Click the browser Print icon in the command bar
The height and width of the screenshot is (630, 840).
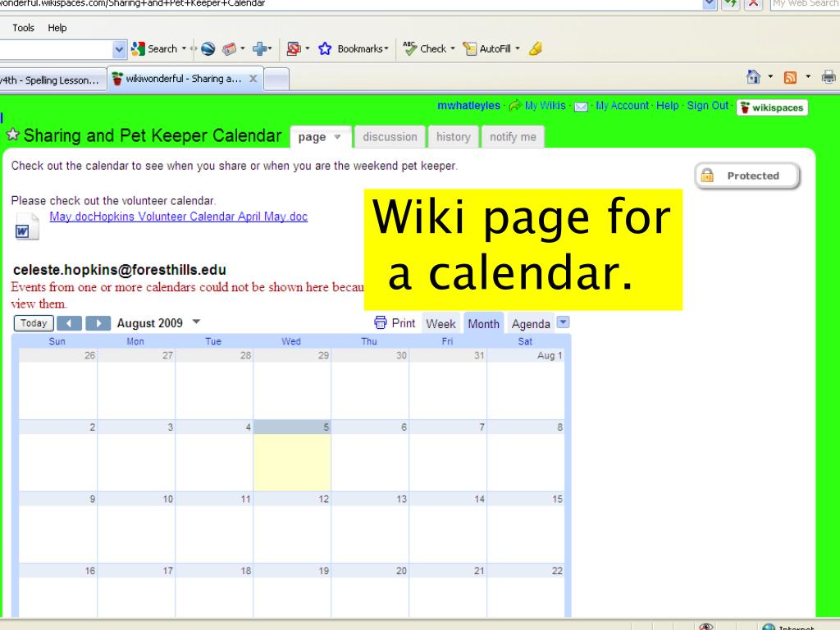tap(829, 77)
